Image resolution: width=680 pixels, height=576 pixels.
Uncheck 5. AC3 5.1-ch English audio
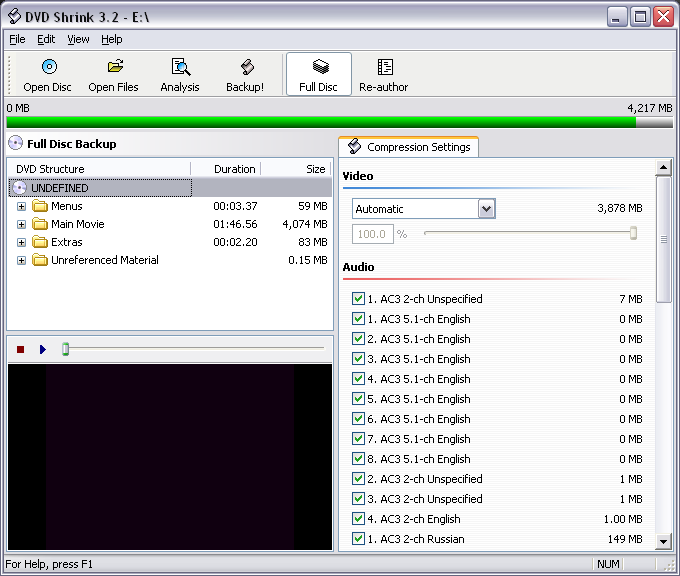(x=358, y=398)
